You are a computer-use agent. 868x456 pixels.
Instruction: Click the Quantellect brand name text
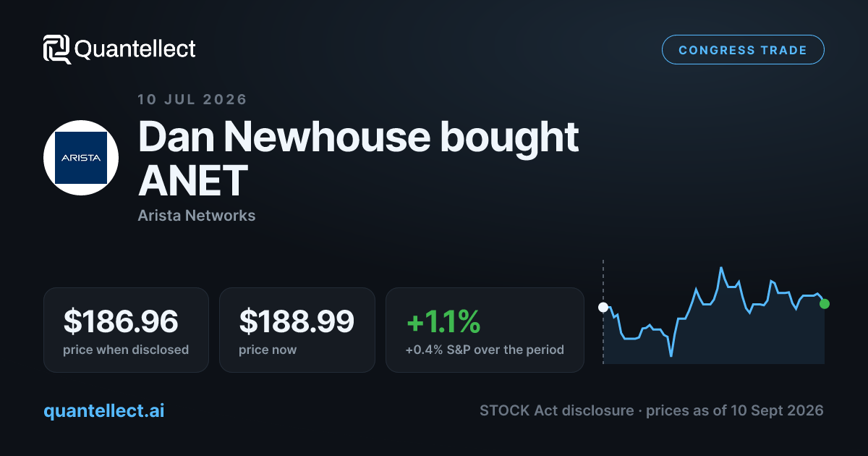point(135,49)
